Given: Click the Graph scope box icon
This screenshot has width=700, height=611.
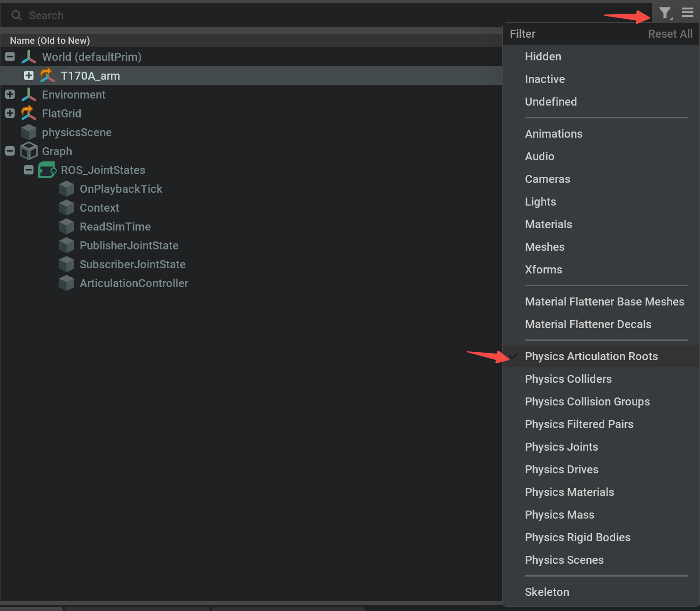Looking at the screenshot, I should coord(29,151).
